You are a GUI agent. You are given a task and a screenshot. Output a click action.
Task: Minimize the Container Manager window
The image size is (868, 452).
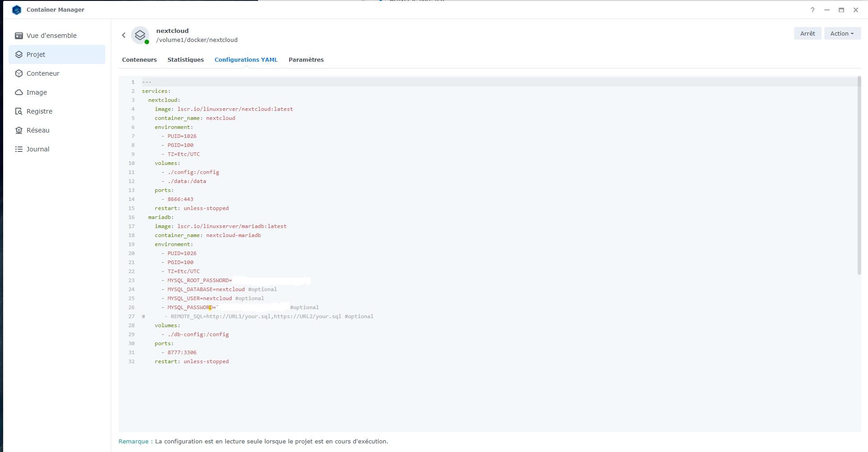(x=827, y=10)
